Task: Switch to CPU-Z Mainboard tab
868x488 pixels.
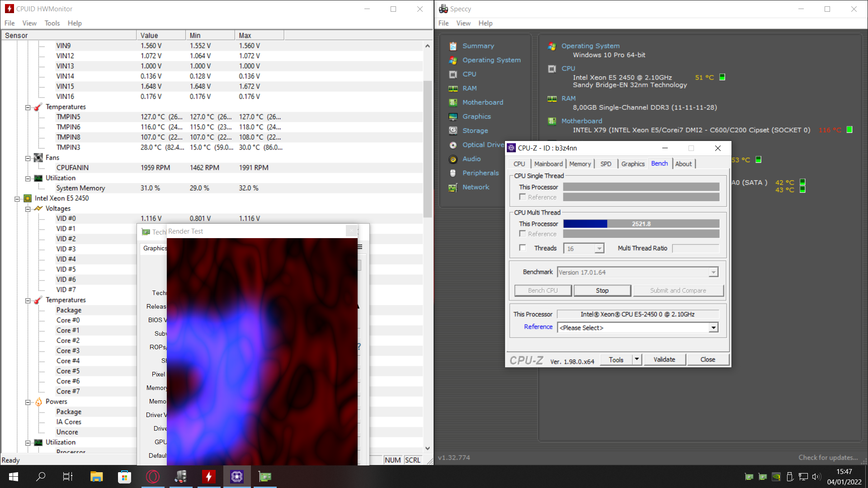Action: pos(548,164)
